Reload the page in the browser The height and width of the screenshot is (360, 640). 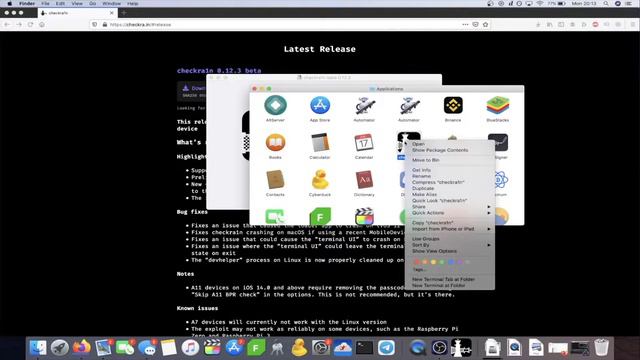point(30,24)
